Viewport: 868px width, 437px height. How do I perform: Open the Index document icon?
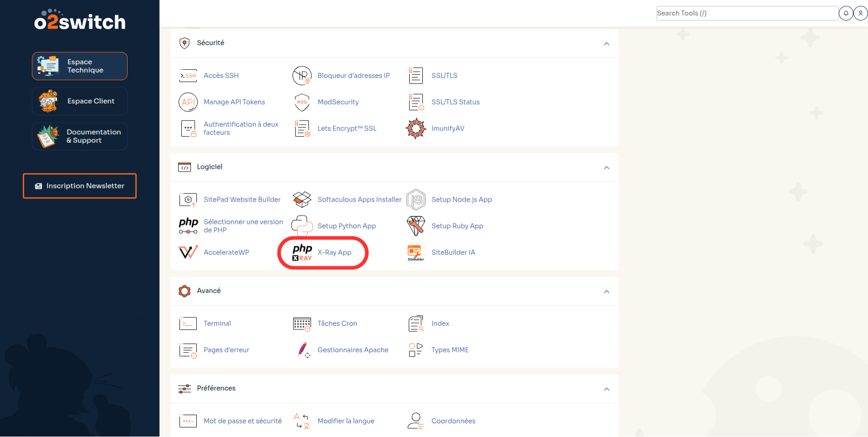coord(416,324)
